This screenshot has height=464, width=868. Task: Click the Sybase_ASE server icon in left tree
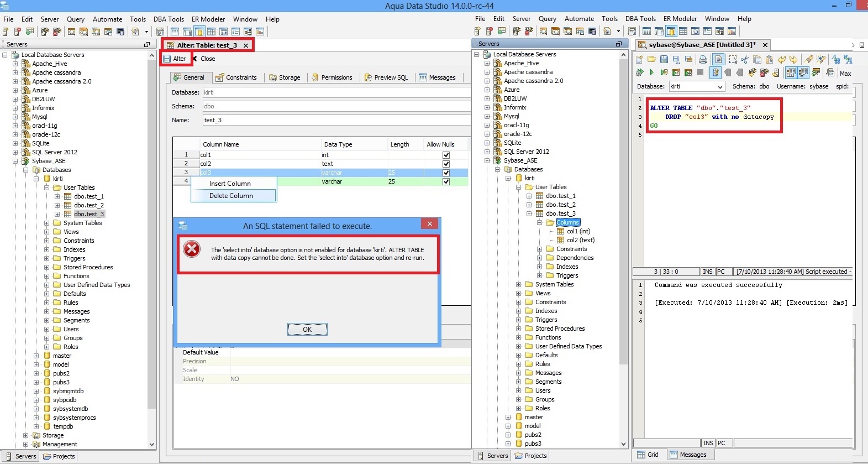25,161
